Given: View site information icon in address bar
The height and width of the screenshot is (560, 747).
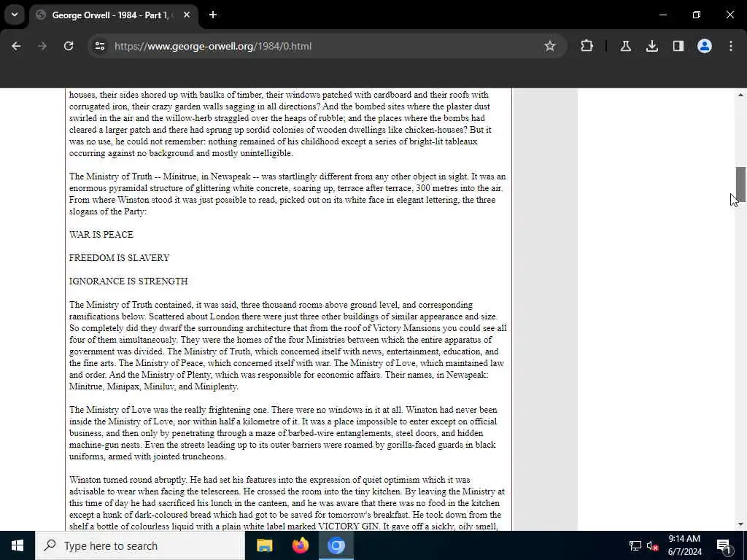Looking at the screenshot, I should (99, 46).
